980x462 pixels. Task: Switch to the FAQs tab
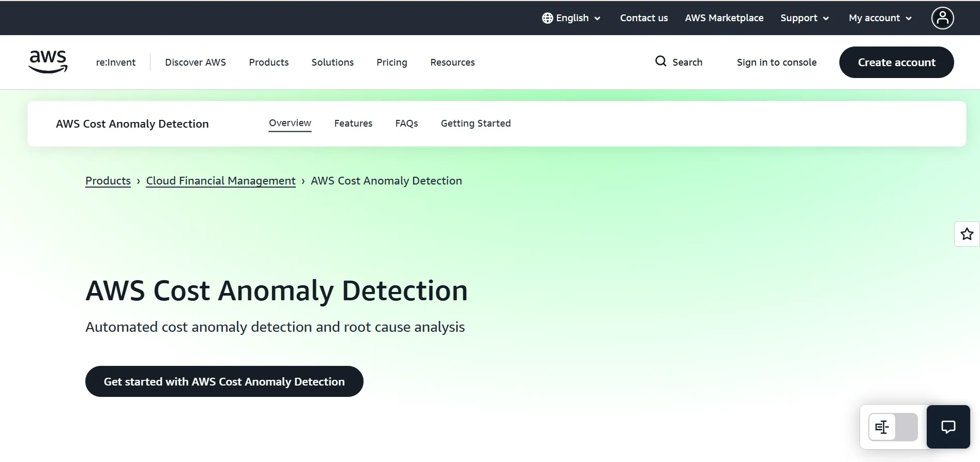click(x=406, y=124)
